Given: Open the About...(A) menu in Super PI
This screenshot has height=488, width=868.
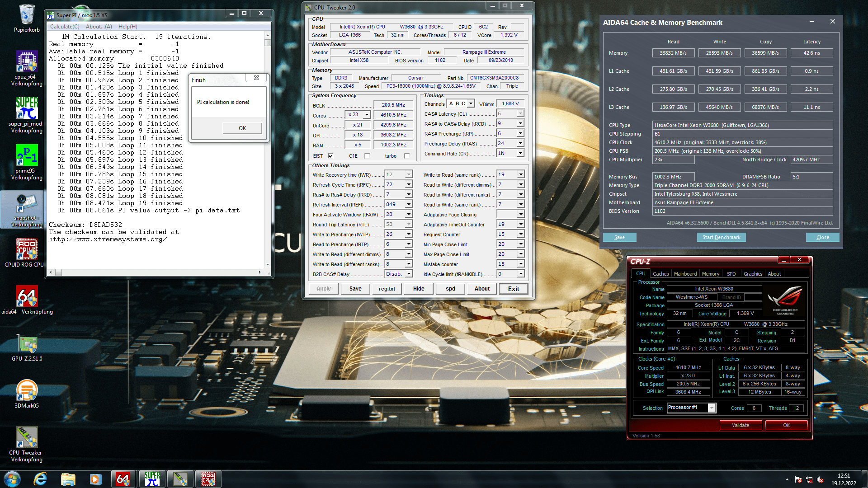Looking at the screenshot, I should (99, 27).
